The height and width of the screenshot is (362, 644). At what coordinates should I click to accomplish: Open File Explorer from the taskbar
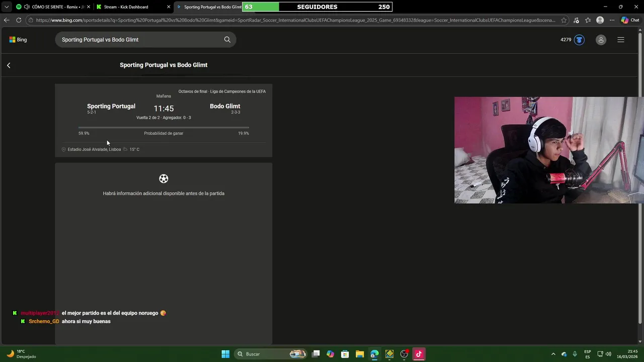pos(359,354)
